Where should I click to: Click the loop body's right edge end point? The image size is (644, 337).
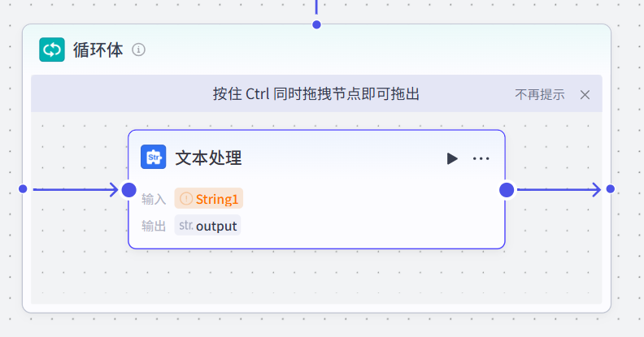611,189
